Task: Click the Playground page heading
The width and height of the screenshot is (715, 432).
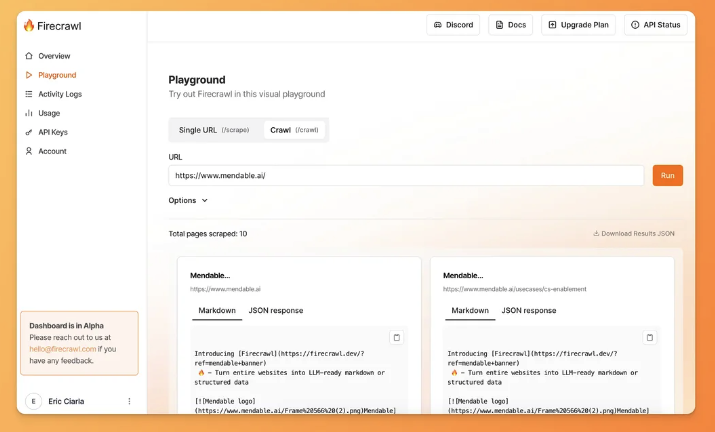Action: tap(197, 80)
